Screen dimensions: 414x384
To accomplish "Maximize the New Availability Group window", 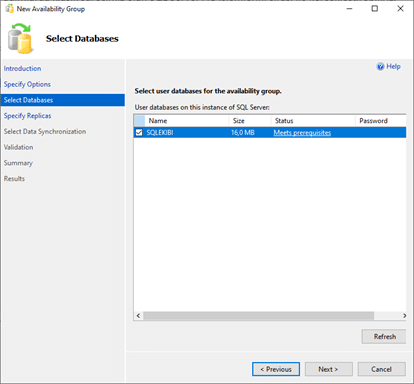I will [375, 9].
